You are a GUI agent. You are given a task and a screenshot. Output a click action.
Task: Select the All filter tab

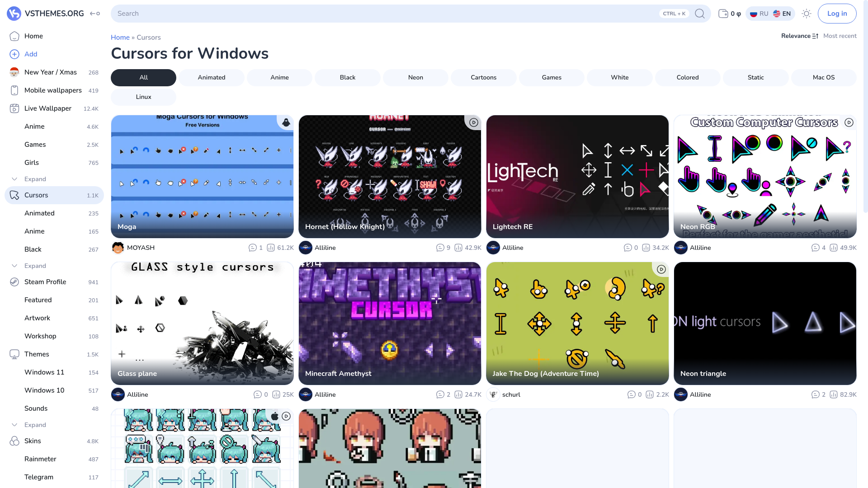143,77
